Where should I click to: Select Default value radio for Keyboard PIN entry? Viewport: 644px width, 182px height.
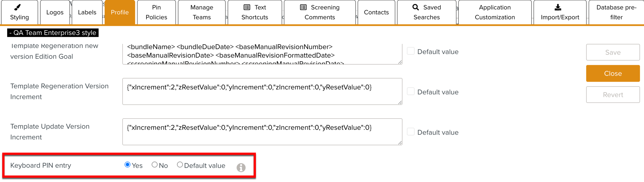point(180,165)
